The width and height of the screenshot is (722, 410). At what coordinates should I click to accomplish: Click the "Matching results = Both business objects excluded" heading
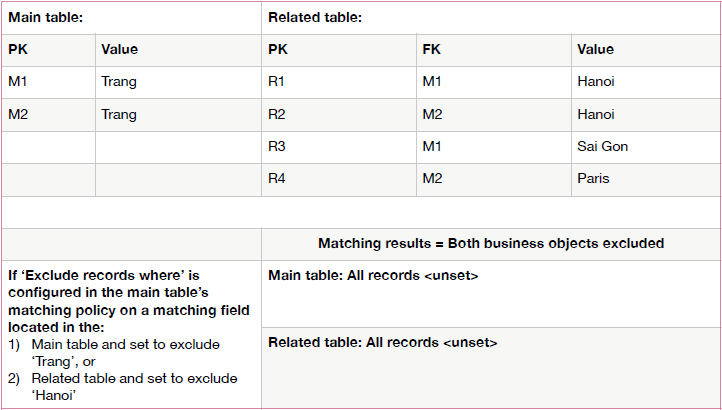click(490, 243)
